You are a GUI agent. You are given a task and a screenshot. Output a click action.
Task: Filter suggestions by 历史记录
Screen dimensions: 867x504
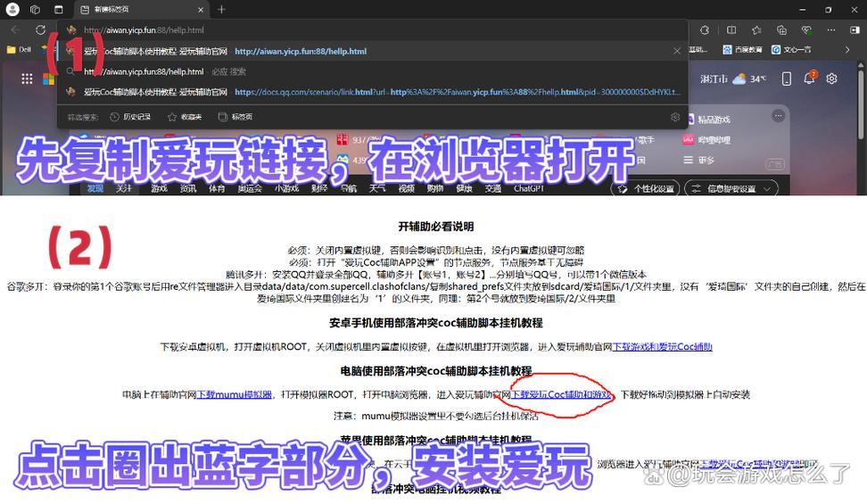130,117
